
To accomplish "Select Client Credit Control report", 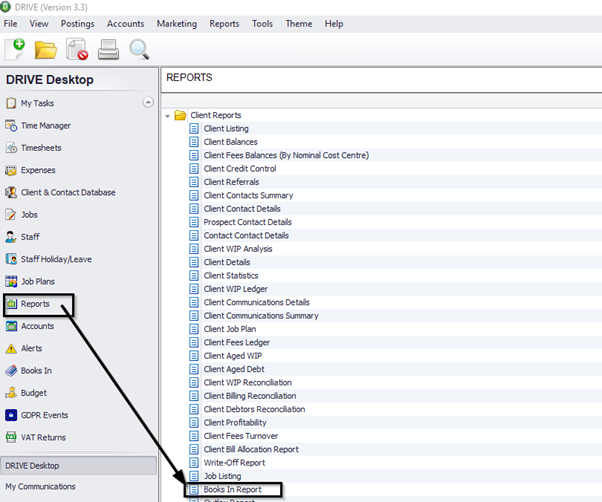I will pos(240,169).
